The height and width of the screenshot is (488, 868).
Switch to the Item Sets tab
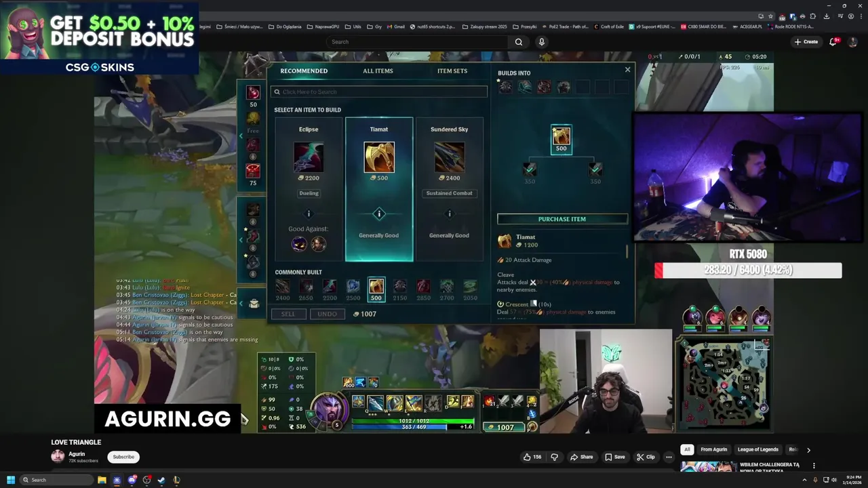click(x=452, y=70)
